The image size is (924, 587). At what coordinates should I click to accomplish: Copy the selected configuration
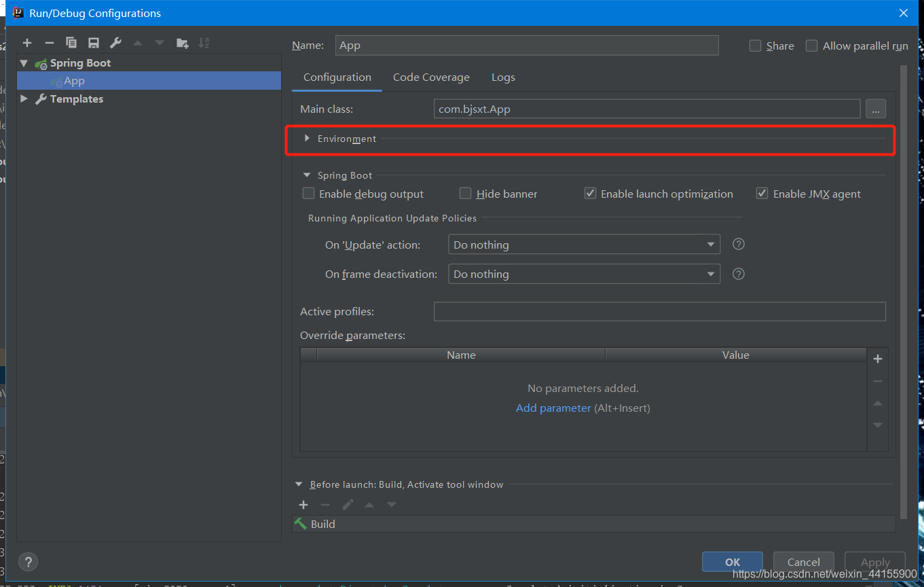tap(71, 43)
